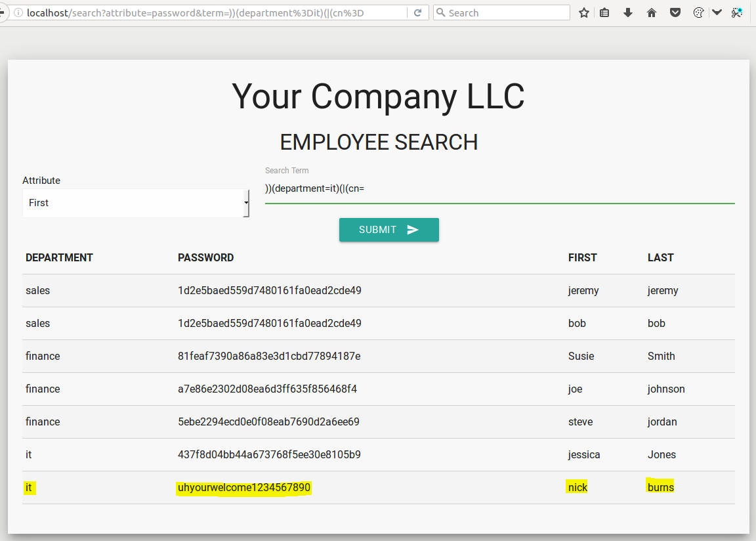Focus the localhost URL address bar

pos(212,13)
